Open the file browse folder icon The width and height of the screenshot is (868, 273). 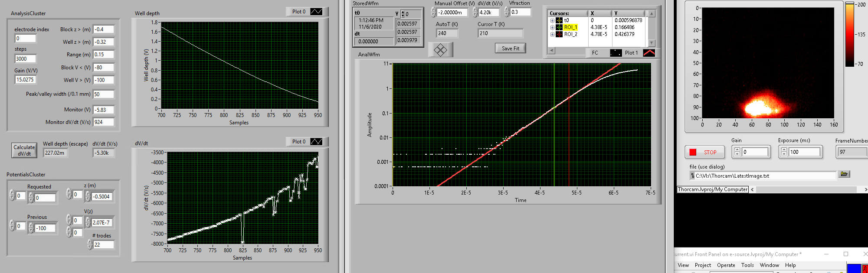(844, 174)
